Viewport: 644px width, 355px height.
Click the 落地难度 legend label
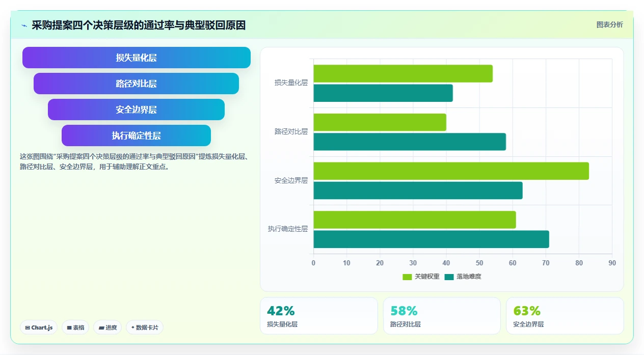469,277
